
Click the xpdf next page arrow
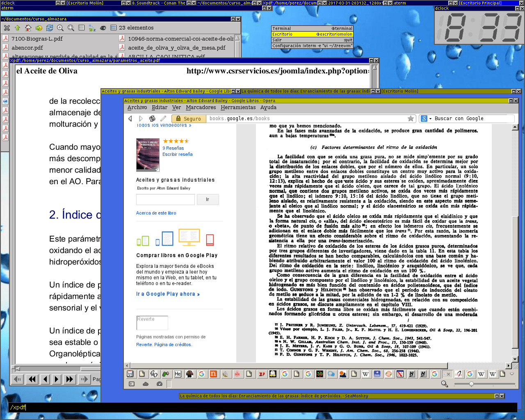click(57, 379)
